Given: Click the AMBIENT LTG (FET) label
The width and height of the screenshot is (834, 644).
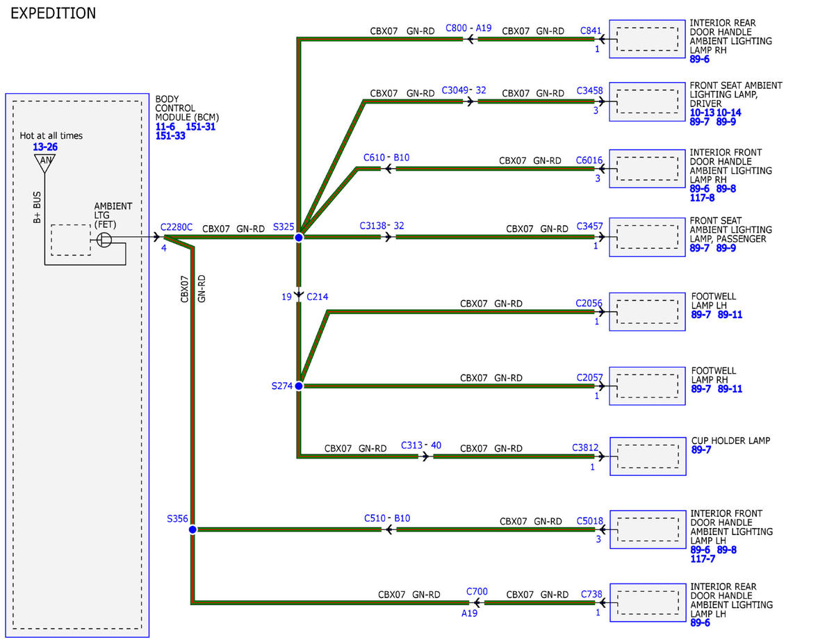Looking at the screenshot, I should (x=113, y=216).
